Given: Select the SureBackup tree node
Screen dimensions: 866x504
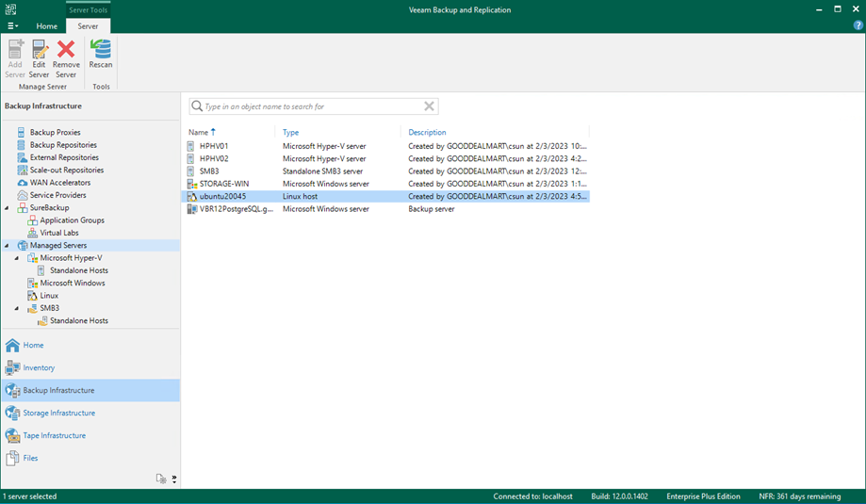Looking at the screenshot, I should coord(49,207).
